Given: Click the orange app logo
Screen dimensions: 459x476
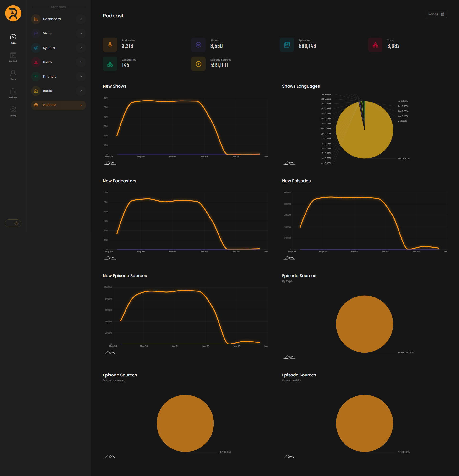Looking at the screenshot, I should pyautogui.click(x=13, y=13).
